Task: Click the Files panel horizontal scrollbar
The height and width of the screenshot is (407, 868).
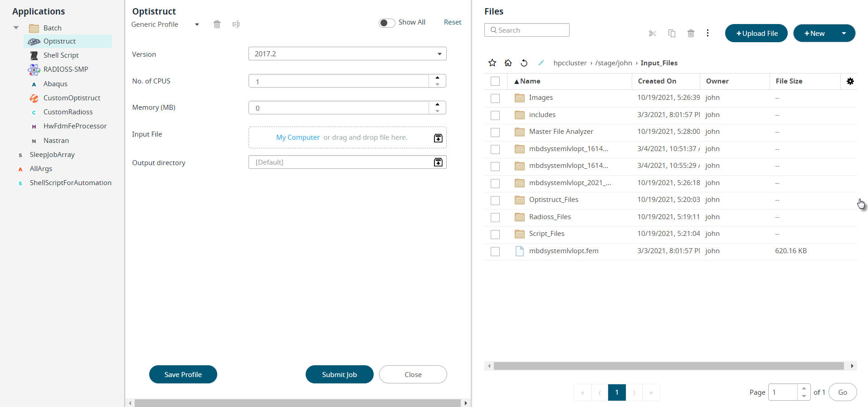Action: coord(668,366)
